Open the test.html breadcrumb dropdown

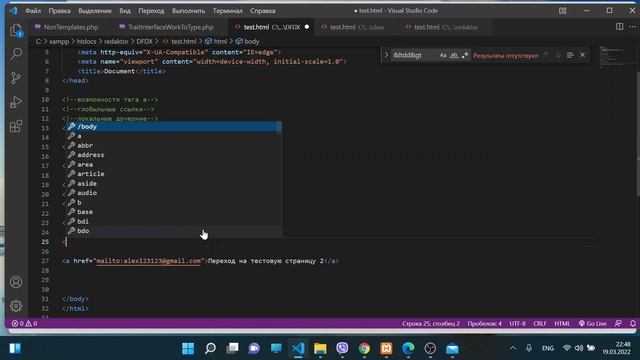coord(180,41)
